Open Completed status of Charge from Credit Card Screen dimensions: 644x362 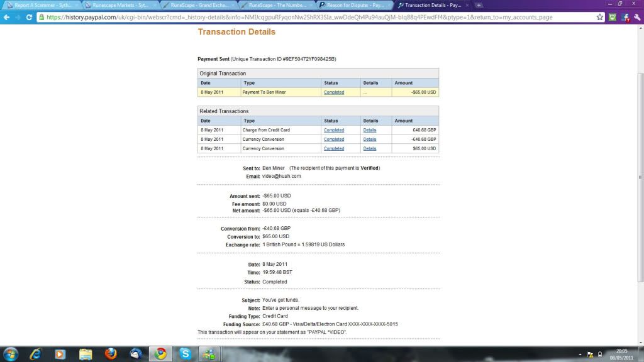tap(334, 130)
